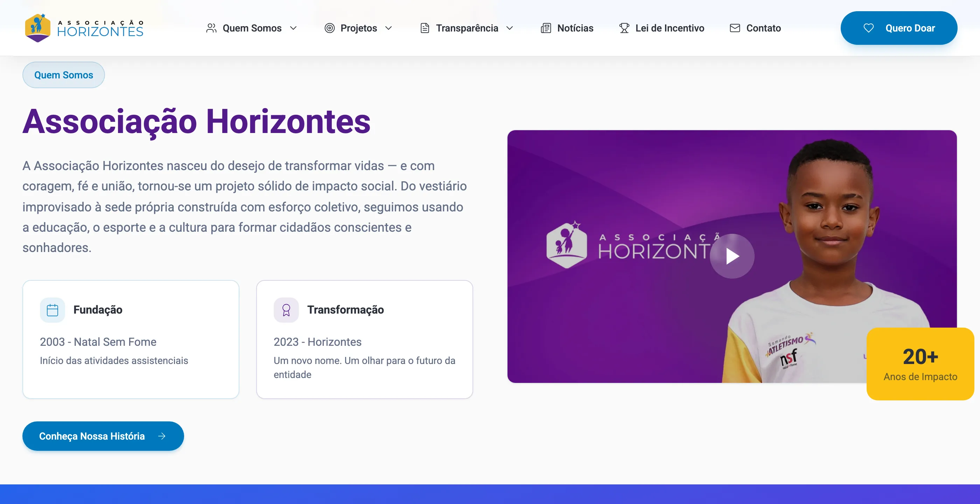
Task: Play the Associação Horizontes video
Action: [x=732, y=256]
